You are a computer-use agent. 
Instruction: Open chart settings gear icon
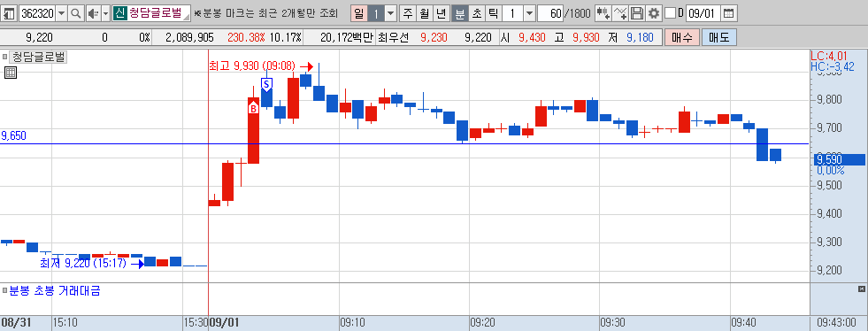(654, 13)
